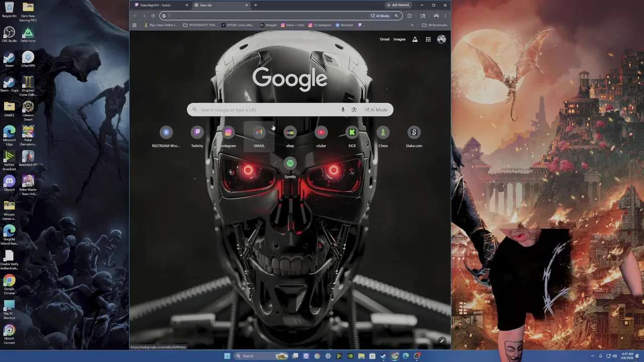Open the Spotify shortcut tile
644x362 pixels.
[x=290, y=168]
